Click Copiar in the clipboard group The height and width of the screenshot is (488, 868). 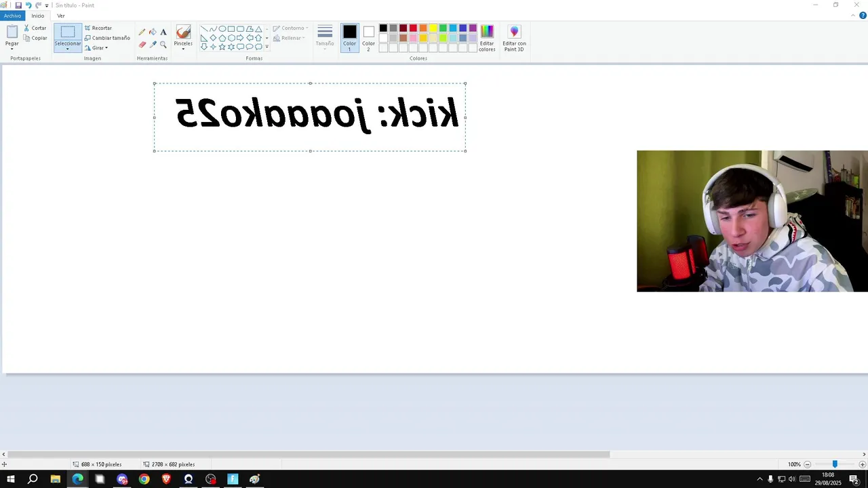tap(35, 38)
